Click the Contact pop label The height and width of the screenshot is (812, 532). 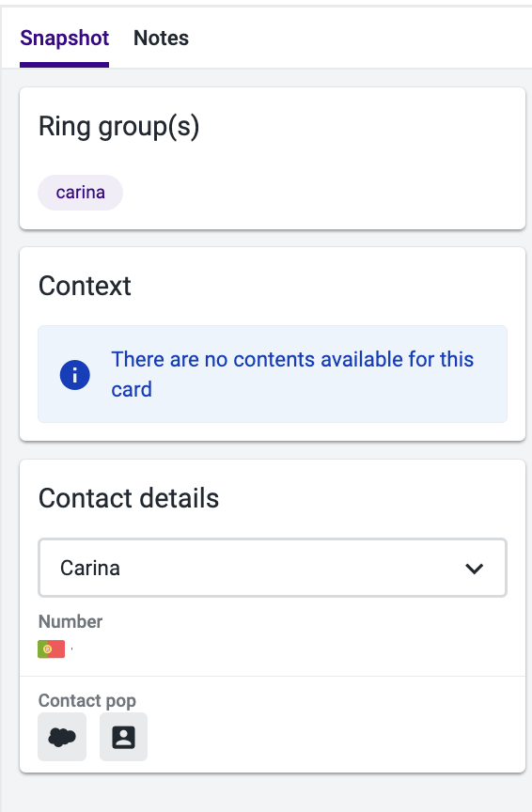tap(87, 700)
